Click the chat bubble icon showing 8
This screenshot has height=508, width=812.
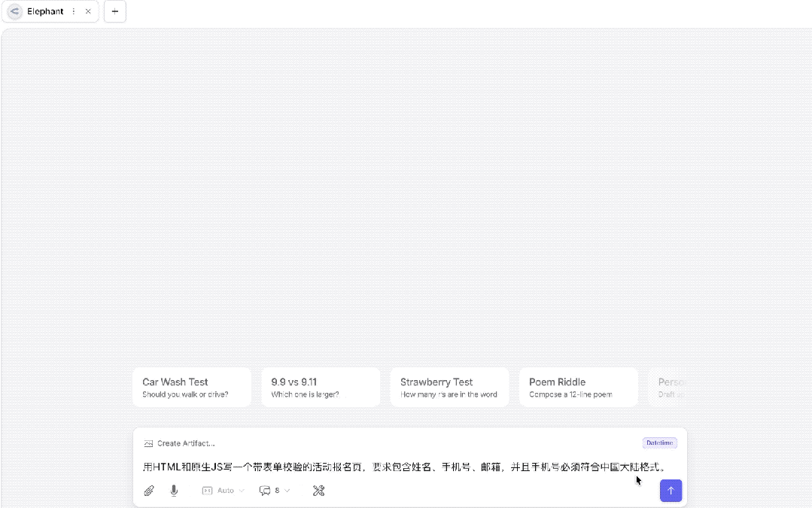265,490
